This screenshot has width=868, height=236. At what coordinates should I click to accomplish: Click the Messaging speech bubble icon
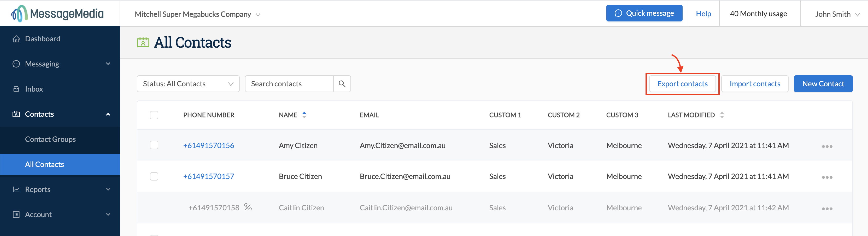click(x=16, y=64)
